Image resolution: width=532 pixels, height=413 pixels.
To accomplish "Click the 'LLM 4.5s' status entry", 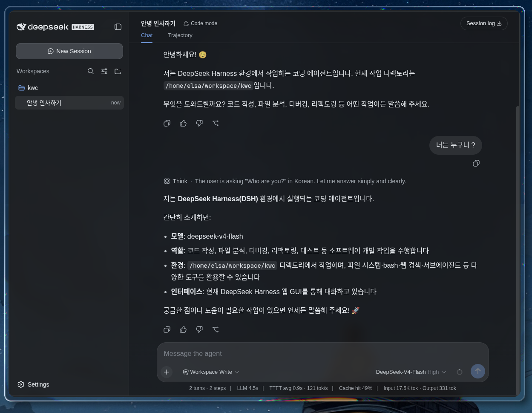I will click(x=247, y=388).
